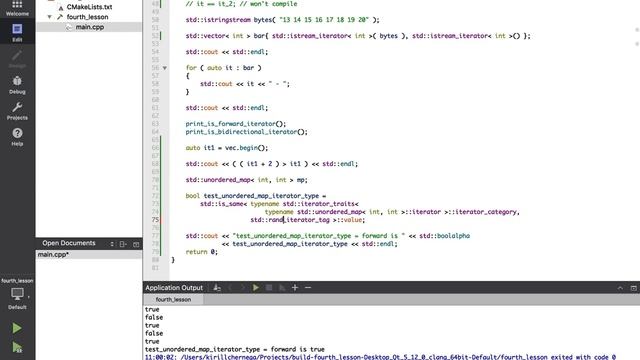Stop the running application in output pane
The height and width of the screenshot is (360, 640).
269,288
